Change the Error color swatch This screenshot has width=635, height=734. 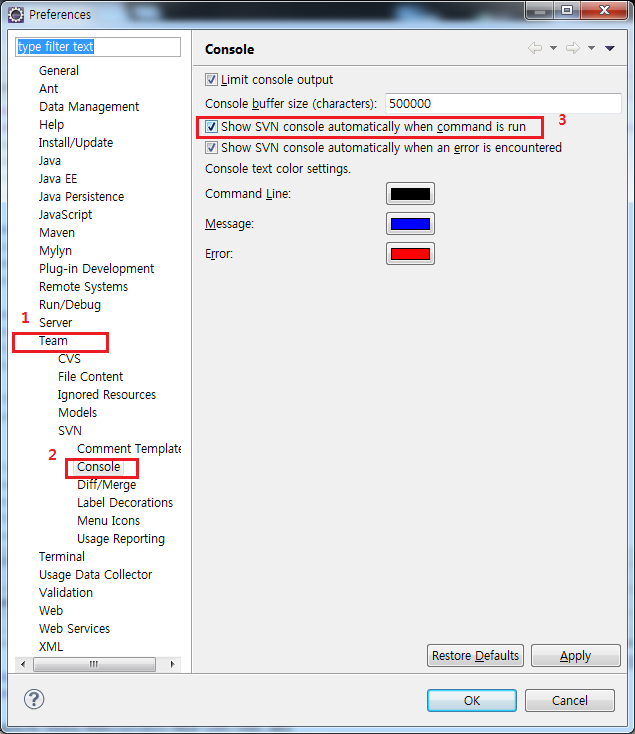tap(410, 254)
